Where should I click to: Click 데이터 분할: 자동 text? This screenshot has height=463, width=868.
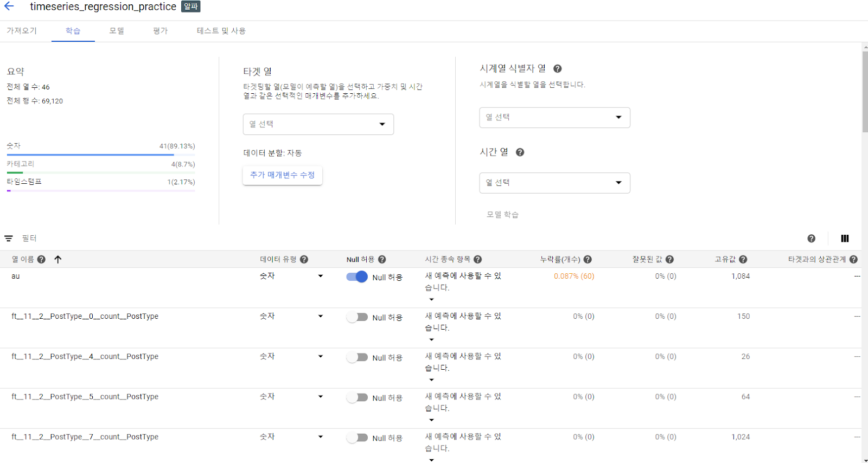(x=272, y=153)
